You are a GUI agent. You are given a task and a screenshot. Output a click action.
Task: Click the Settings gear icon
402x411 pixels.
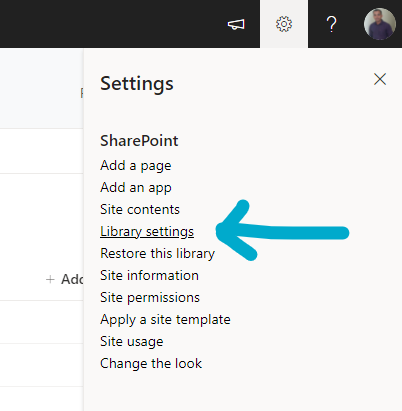pyautogui.click(x=284, y=24)
